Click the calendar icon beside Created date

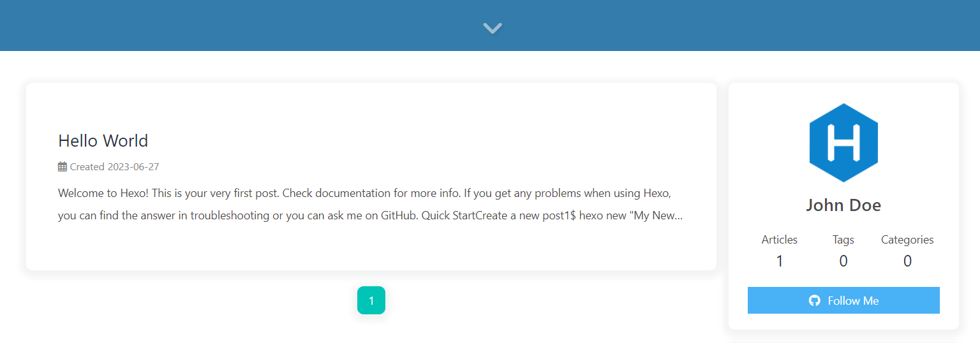point(63,167)
